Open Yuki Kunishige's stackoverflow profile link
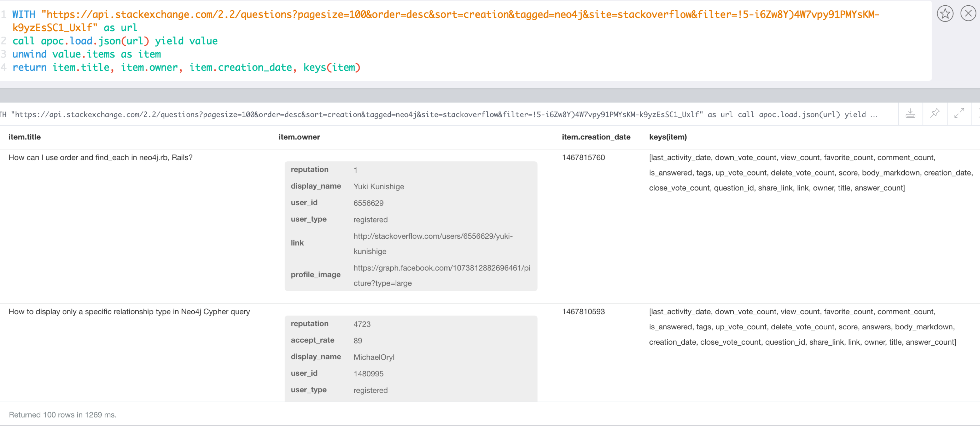Viewport: 980px width, 426px height. point(432,244)
